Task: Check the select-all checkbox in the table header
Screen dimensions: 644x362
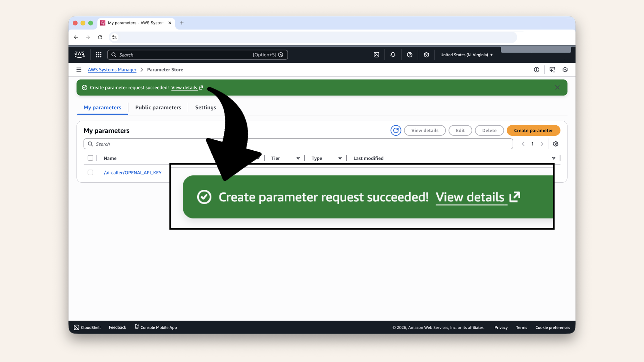Action: tap(90, 158)
